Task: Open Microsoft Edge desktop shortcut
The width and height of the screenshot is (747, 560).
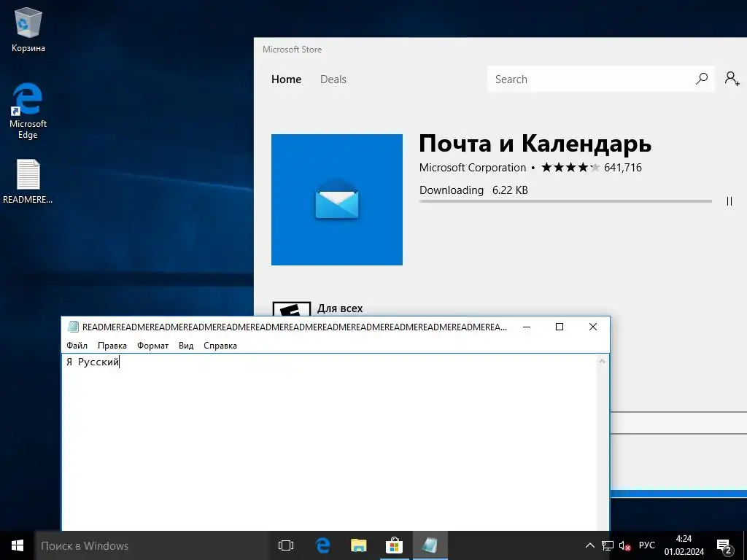Action: tap(28, 111)
